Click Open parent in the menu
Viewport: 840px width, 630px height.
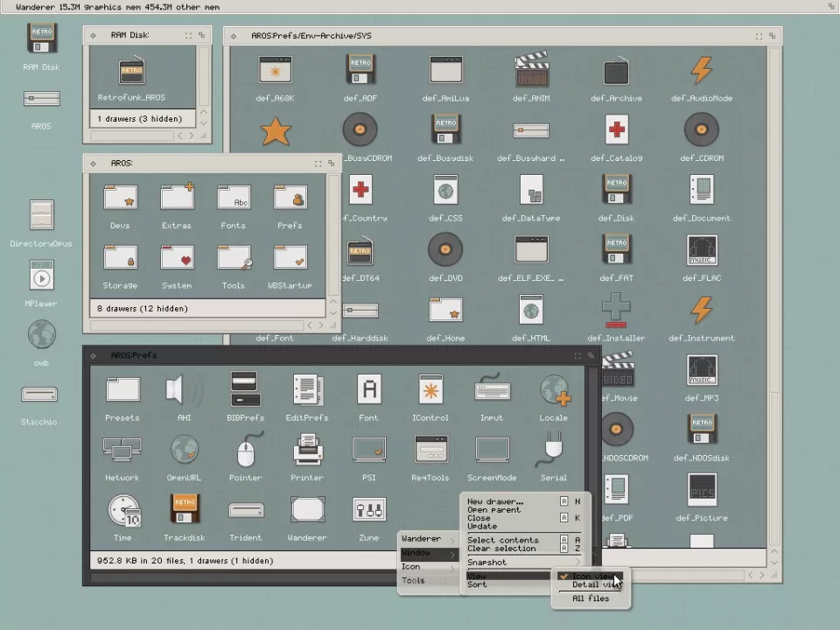[x=493, y=509]
